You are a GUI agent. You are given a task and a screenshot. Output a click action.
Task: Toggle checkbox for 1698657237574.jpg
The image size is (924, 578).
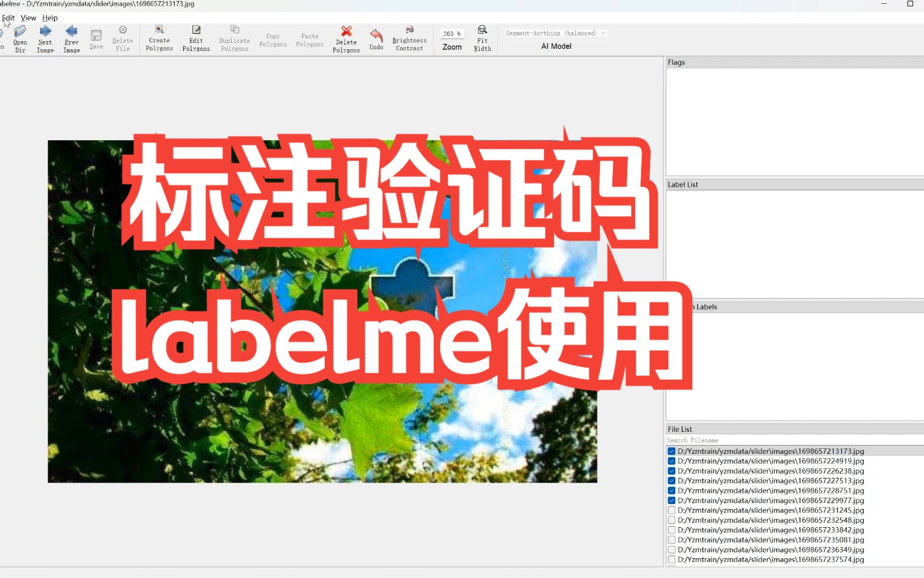pos(672,559)
